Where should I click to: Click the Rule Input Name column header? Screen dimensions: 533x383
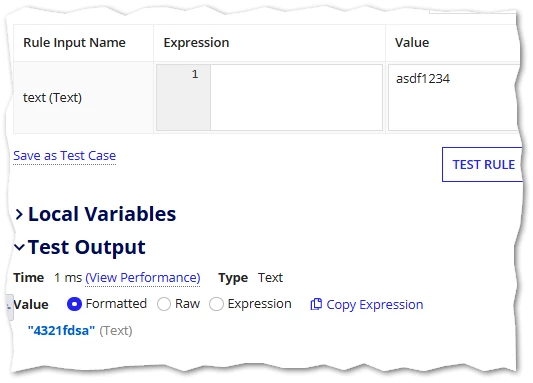point(74,42)
